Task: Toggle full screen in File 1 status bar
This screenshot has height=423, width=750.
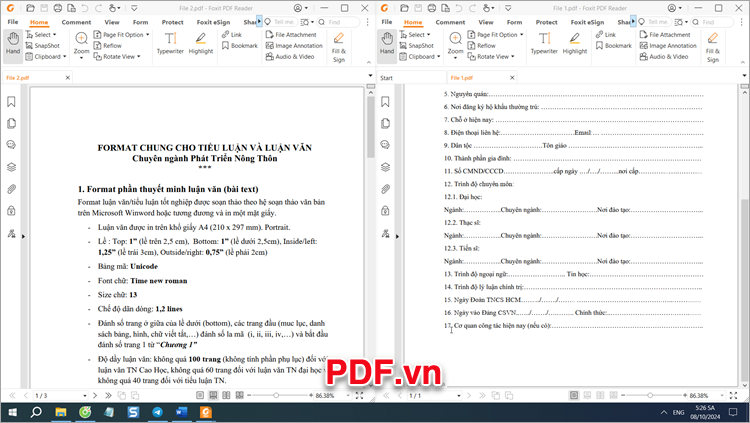Action: coord(734,395)
